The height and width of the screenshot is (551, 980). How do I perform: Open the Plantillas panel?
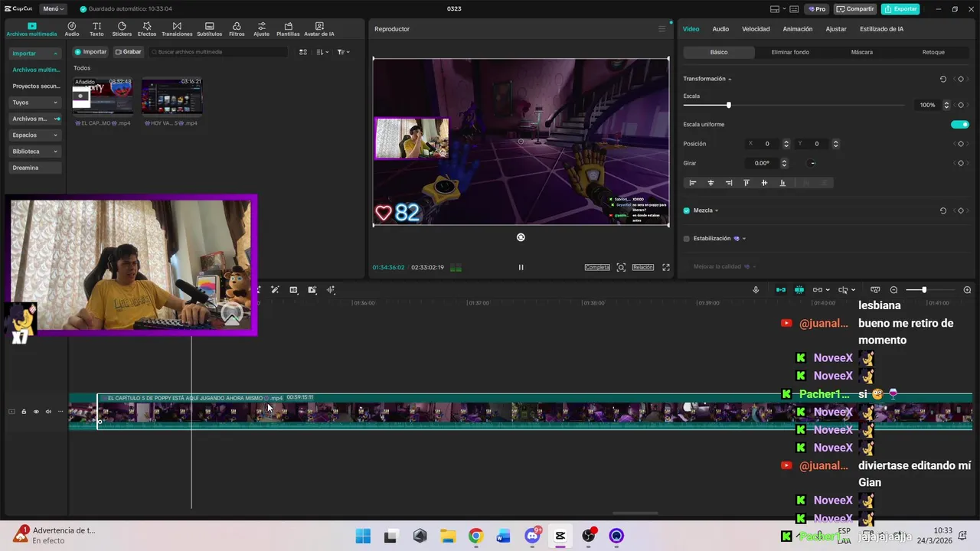click(288, 29)
